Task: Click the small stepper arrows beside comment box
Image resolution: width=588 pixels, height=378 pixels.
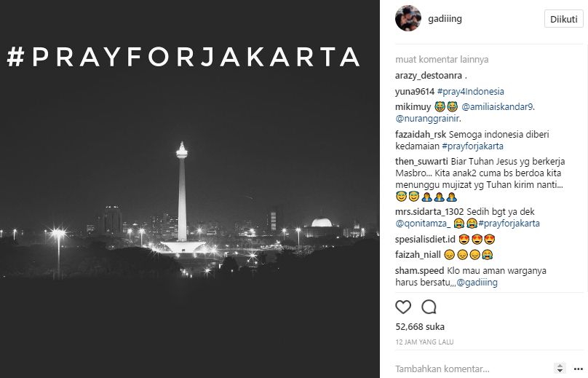Action: [560, 369]
